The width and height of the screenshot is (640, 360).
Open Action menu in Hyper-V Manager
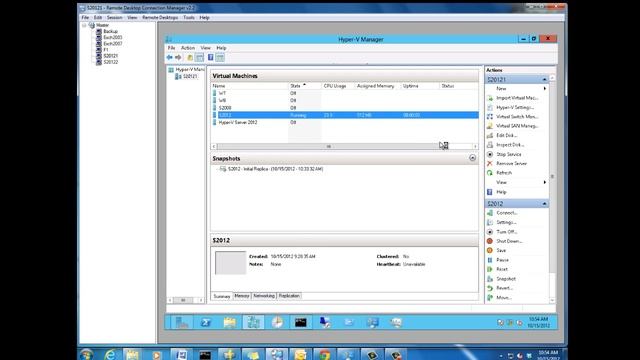[188, 48]
